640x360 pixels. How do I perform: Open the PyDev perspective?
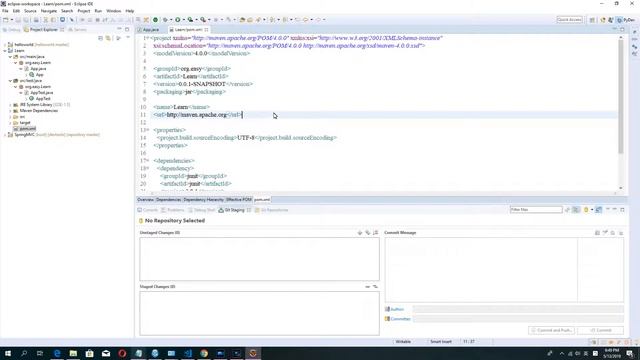point(627,20)
